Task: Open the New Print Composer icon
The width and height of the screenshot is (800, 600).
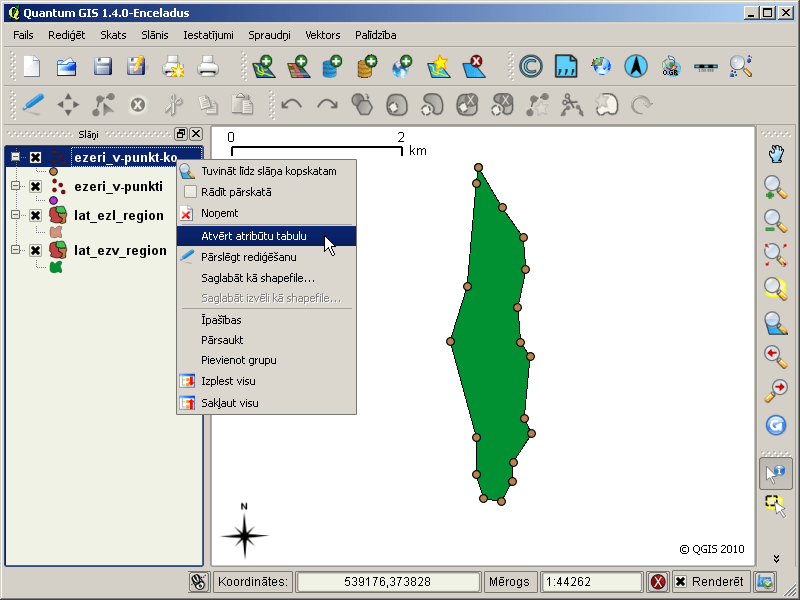Action: [x=173, y=66]
